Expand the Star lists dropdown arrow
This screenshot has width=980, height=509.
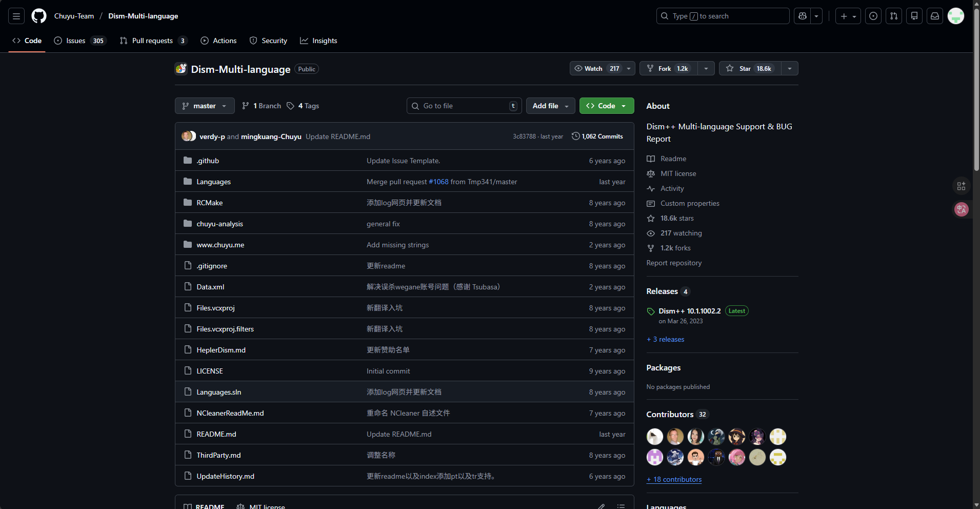pos(790,68)
